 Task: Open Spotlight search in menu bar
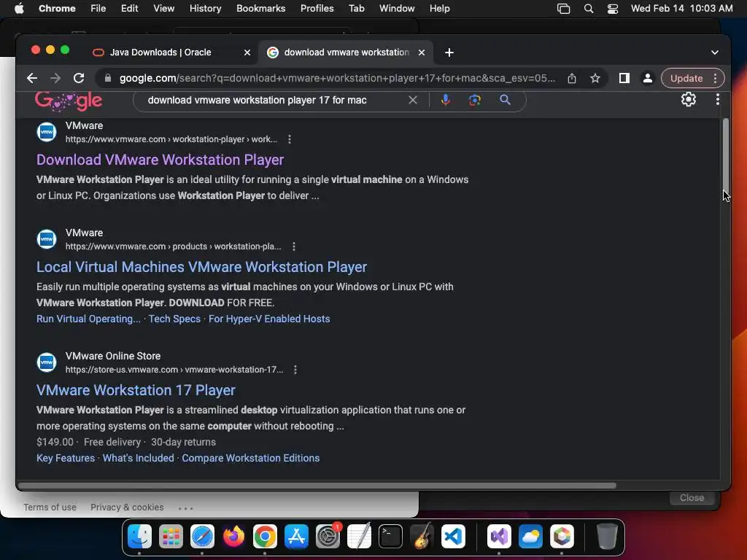point(589,8)
